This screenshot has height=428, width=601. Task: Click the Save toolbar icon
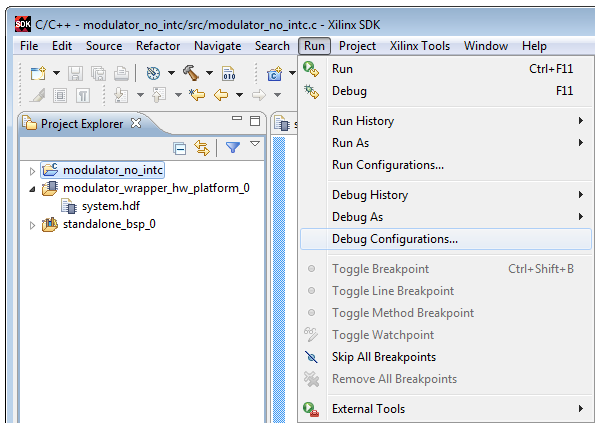(x=75, y=73)
